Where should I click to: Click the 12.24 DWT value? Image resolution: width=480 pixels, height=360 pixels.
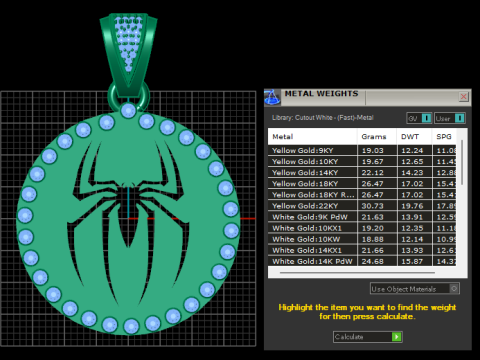tap(412, 150)
